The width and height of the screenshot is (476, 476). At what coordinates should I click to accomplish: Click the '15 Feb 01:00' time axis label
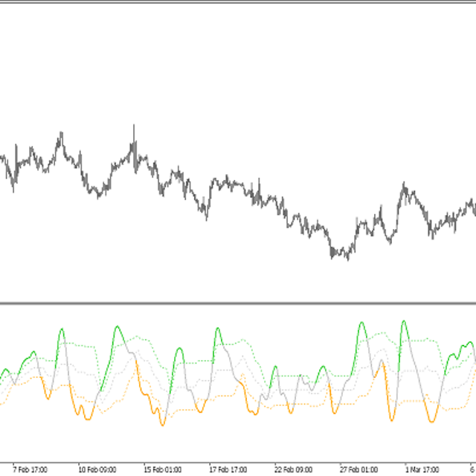pos(163,469)
